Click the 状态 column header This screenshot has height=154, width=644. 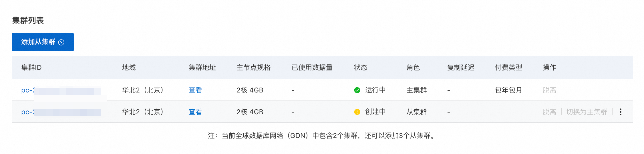tap(360, 68)
